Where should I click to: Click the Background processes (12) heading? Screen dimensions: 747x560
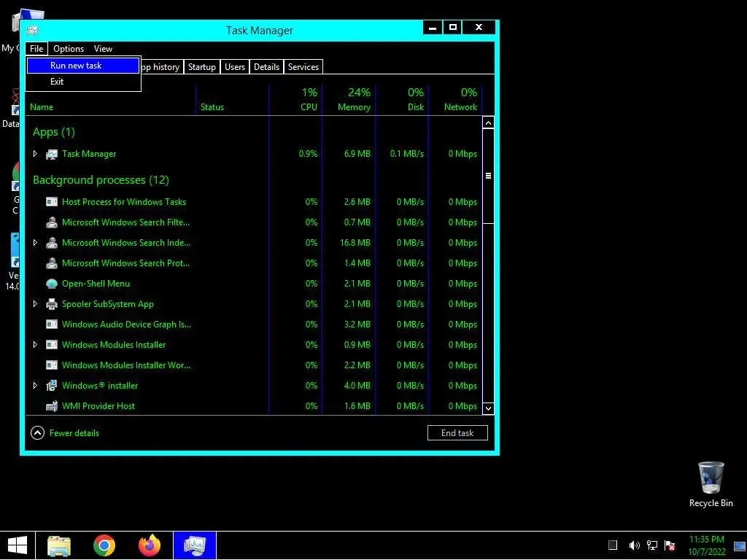click(x=101, y=180)
